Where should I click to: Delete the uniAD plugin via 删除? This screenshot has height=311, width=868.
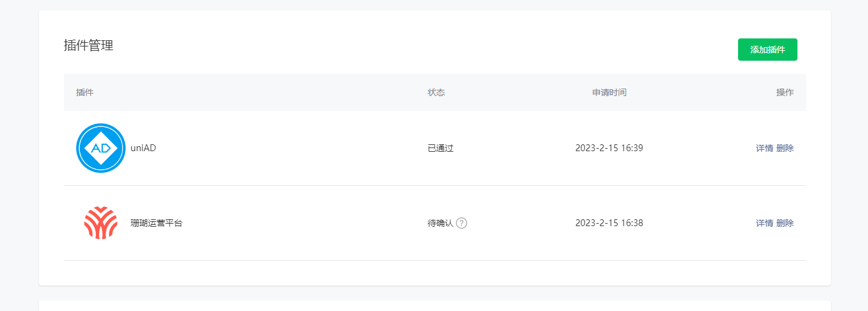click(785, 148)
